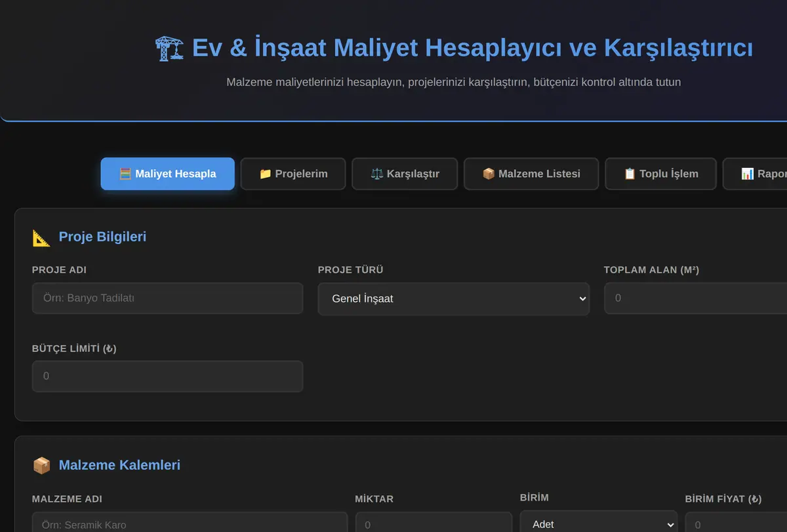Screen dimensions: 787x532
Task: Open the Proje Türü dropdown
Action: (x=454, y=298)
